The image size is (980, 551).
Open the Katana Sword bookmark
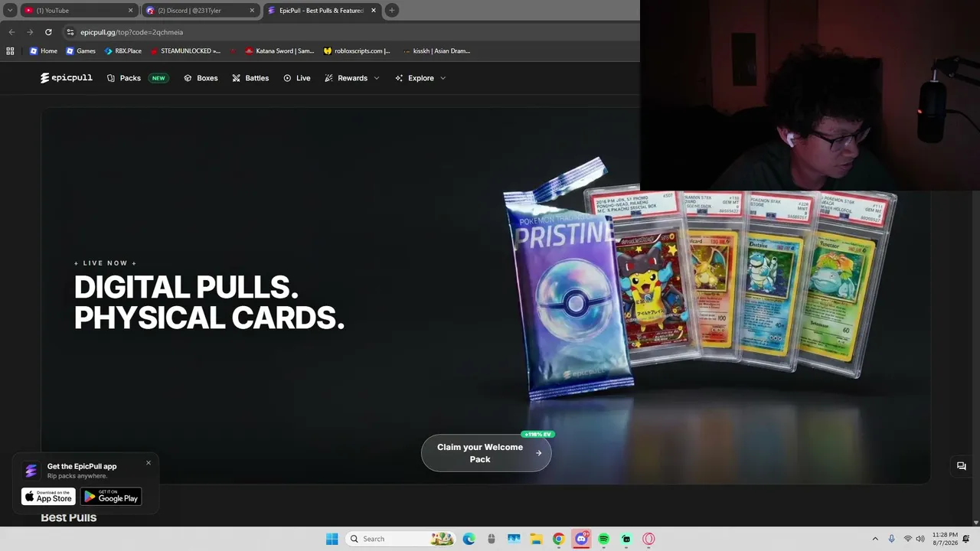point(279,51)
